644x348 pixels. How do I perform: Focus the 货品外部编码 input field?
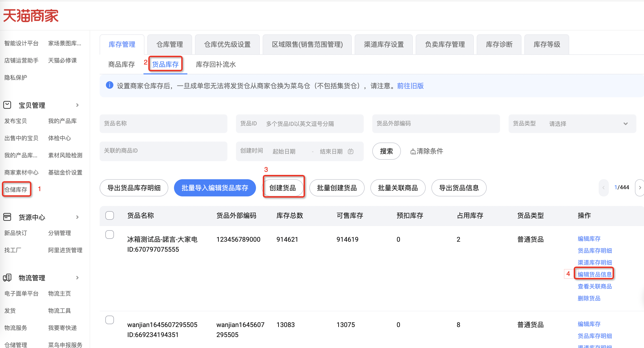436,123
